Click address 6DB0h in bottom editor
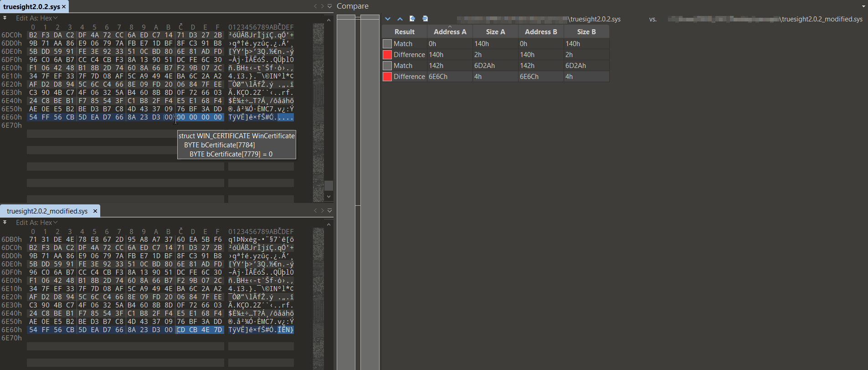The image size is (868, 370). pos(12,240)
